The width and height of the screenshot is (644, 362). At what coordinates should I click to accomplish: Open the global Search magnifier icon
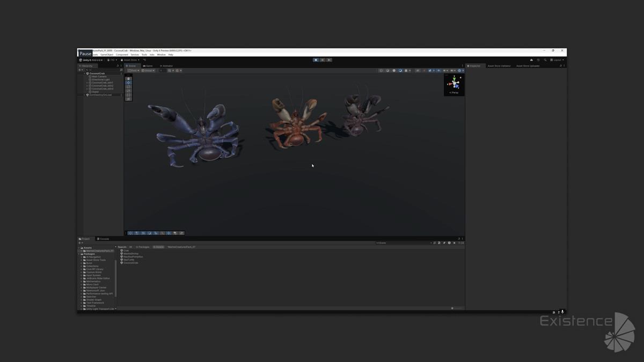tap(545, 60)
